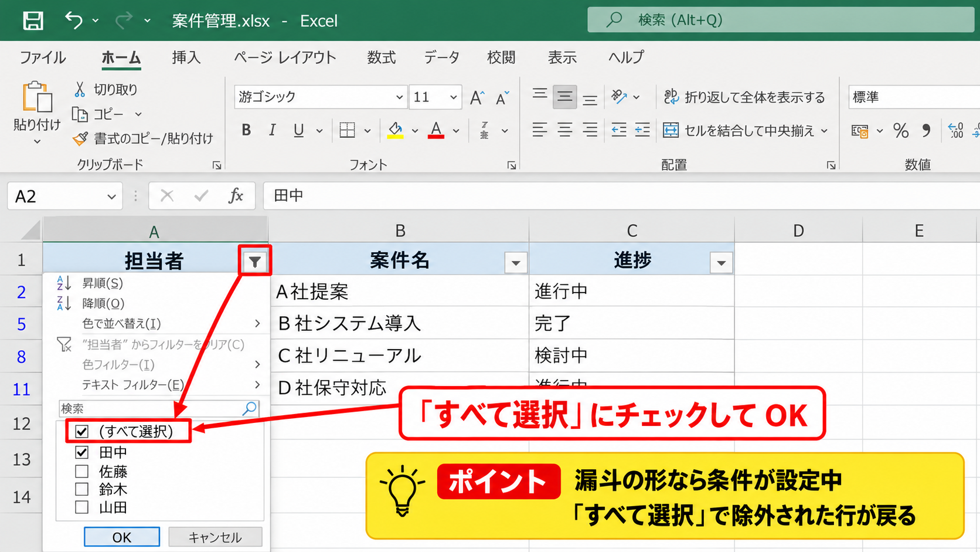Expand the Name Box A2 dropdown arrow
Image resolution: width=980 pixels, height=552 pixels.
coord(111,197)
